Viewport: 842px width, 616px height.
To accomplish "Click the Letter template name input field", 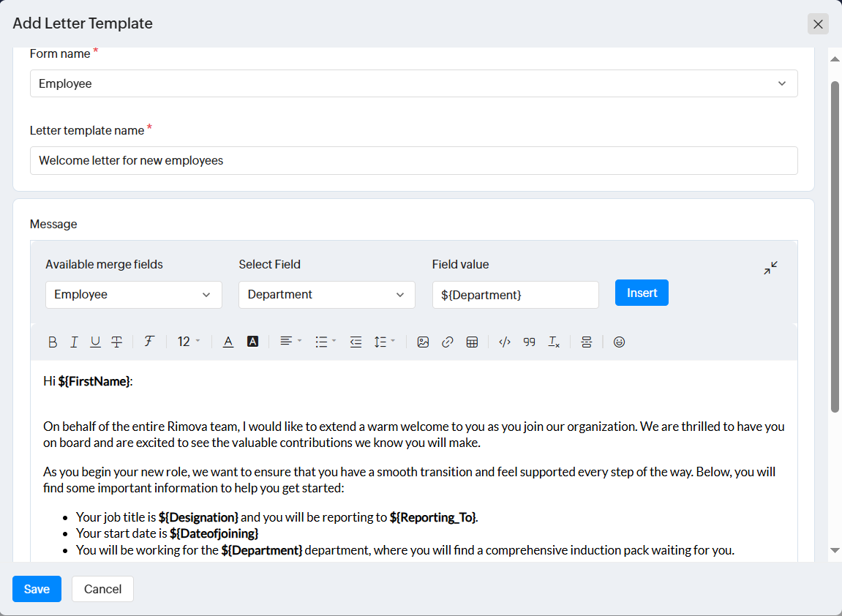I will pos(413,160).
